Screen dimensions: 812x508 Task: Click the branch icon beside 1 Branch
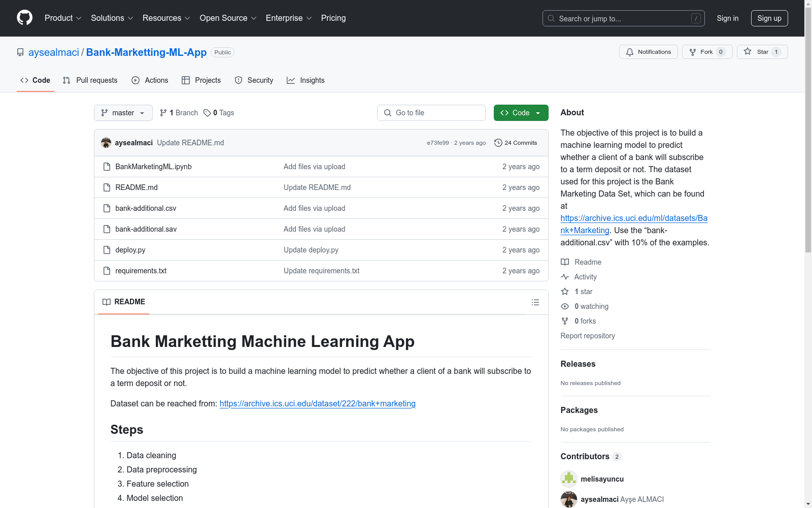point(163,113)
